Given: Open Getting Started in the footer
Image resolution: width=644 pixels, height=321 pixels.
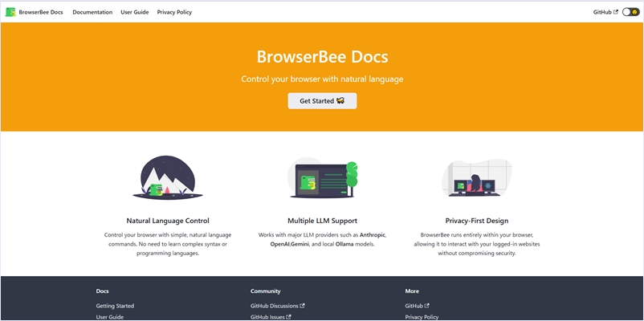Looking at the screenshot, I should tap(115, 306).
